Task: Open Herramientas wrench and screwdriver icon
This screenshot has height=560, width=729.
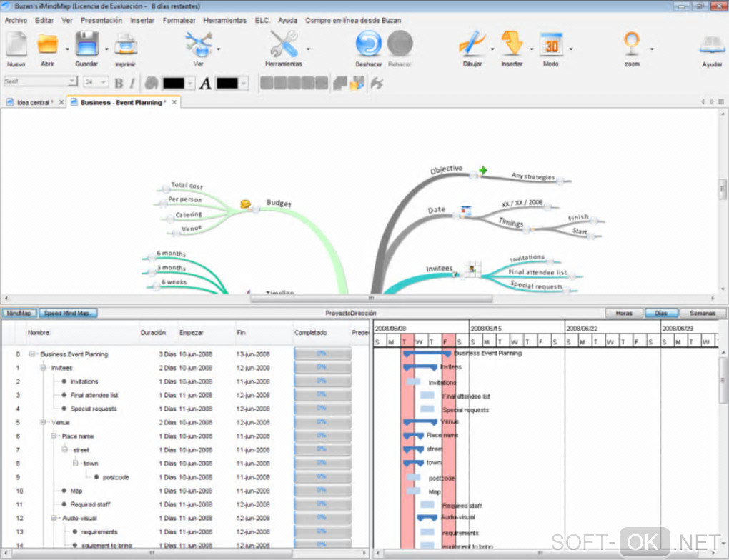Action: pyautogui.click(x=284, y=44)
